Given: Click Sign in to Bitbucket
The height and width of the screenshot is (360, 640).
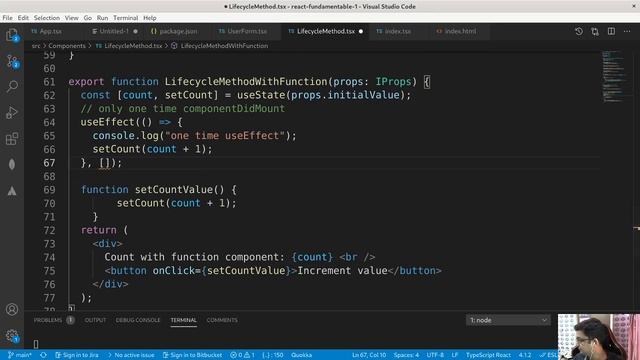Looking at the screenshot, I should pyautogui.click(x=192, y=355).
